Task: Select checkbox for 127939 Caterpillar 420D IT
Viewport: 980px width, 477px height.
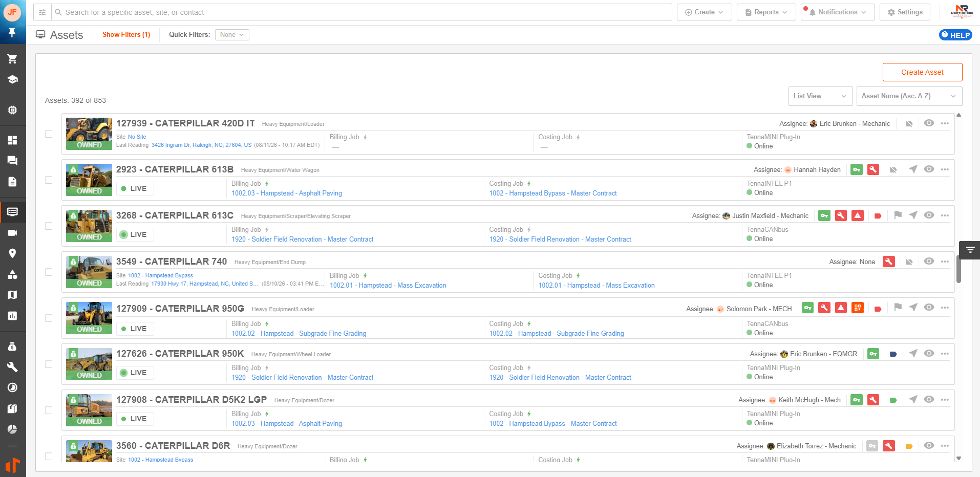Action: pyautogui.click(x=49, y=134)
